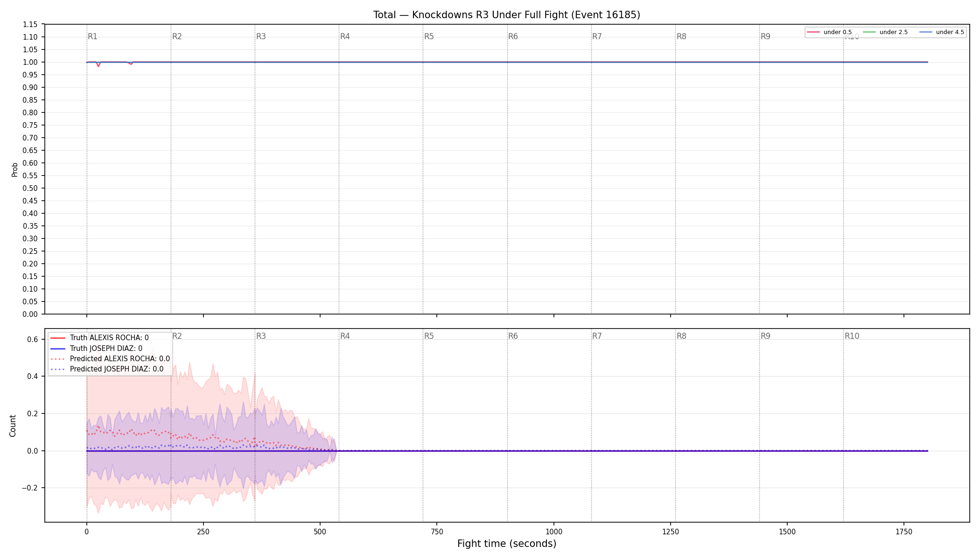Click the 1.15 tick on Prob axis
Viewport: 980px width, 560px height.
click(30, 25)
